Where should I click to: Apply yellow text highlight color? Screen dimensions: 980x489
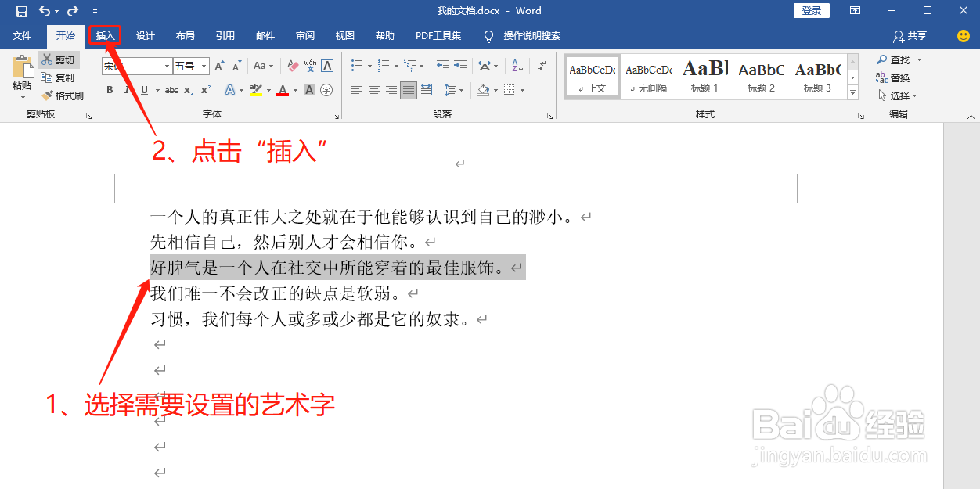(x=254, y=90)
